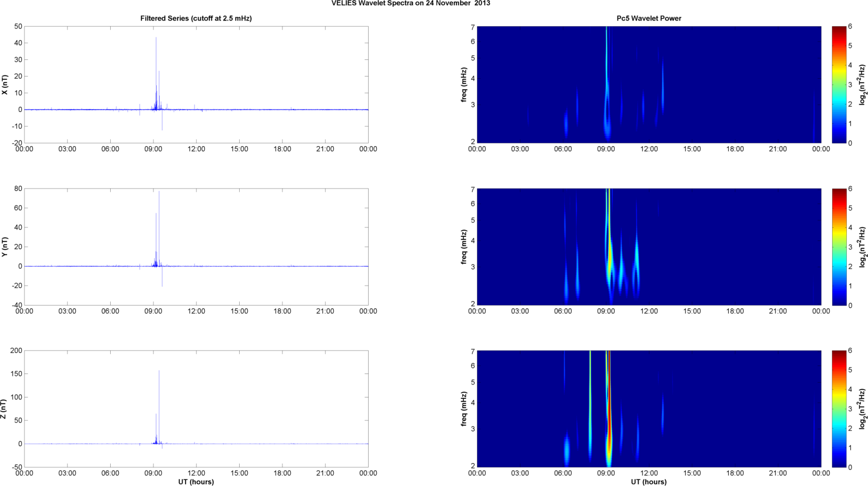Click 'freq (mHz)' label of the middle spectrum
Viewport: 868px width, 486px height.
click(465, 247)
